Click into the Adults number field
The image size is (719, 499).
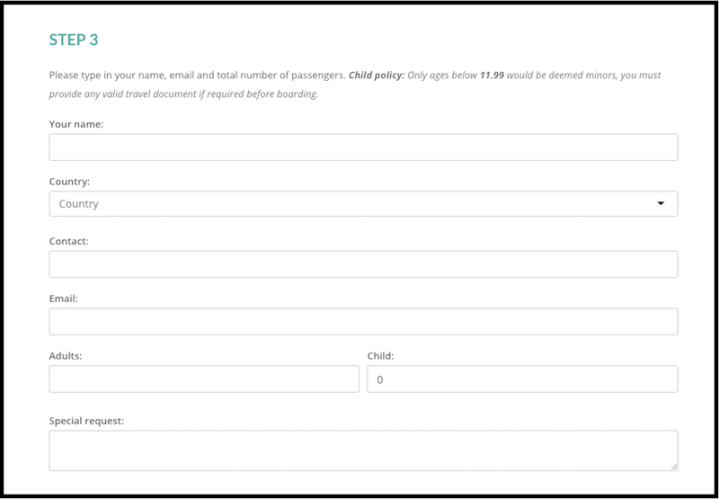pyautogui.click(x=203, y=379)
